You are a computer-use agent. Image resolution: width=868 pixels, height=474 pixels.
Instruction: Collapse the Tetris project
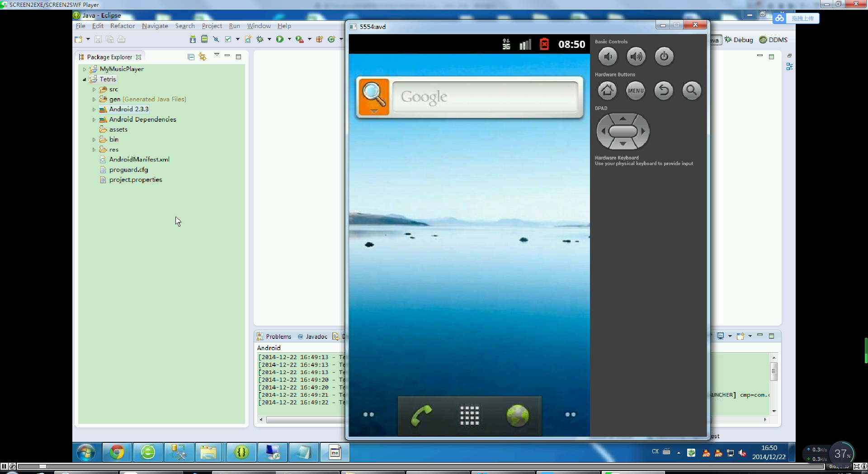pyautogui.click(x=85, y=79)
